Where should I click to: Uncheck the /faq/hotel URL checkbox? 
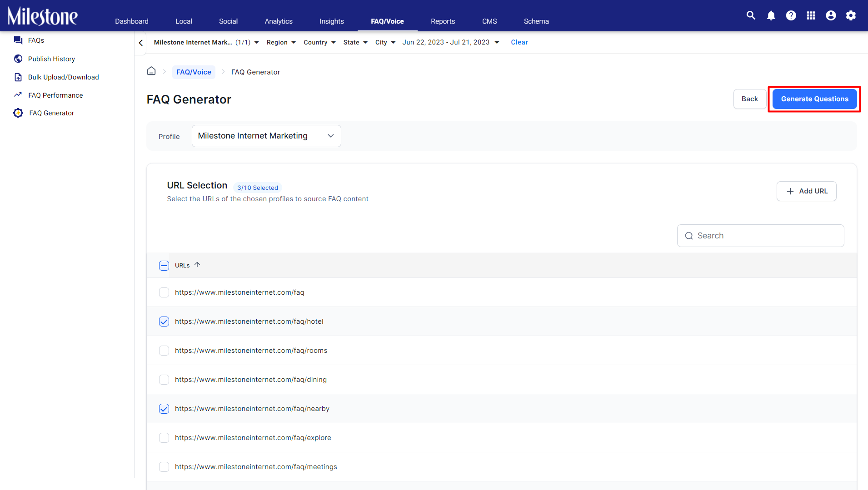[x=164, y=322]
